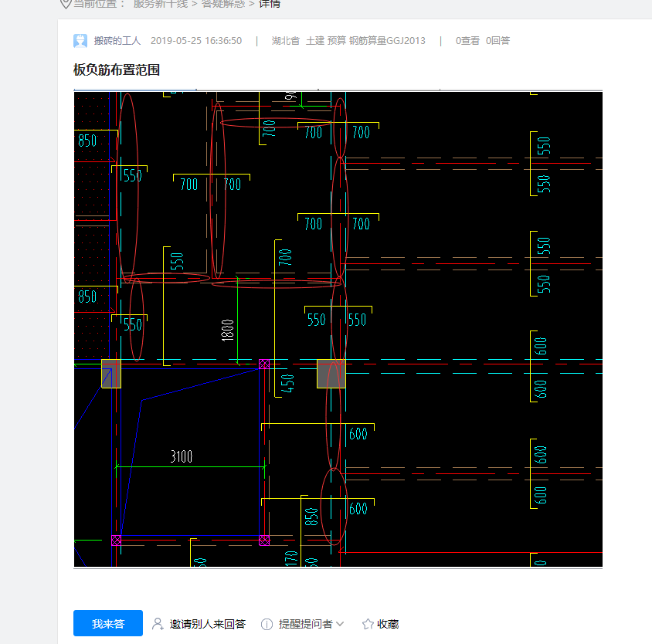Click the question title 板负筋布置范围
Image resolution: width=652 pixels, height=644 pixels.
pyautogui.click(x=117, y=69)
